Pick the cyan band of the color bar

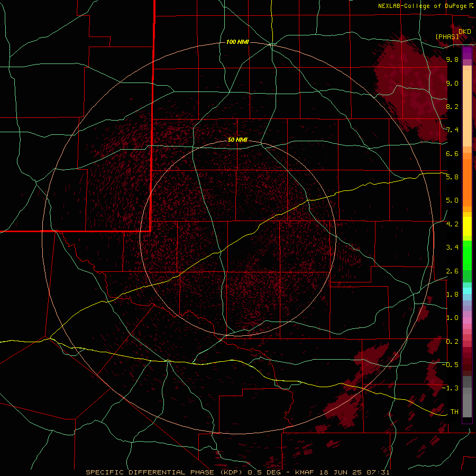tap(467, 291)
